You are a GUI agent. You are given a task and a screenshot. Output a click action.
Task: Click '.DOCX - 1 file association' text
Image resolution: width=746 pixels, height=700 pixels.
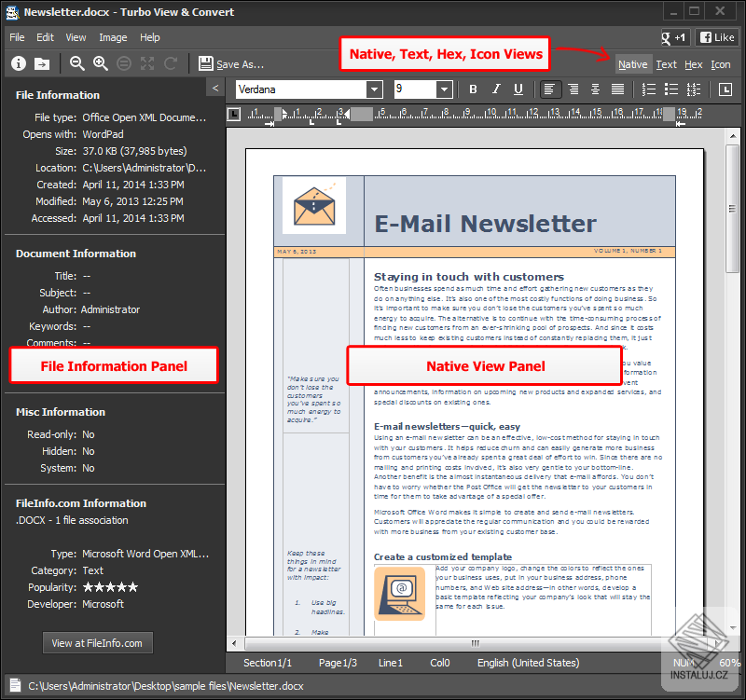tap(72, 520)
